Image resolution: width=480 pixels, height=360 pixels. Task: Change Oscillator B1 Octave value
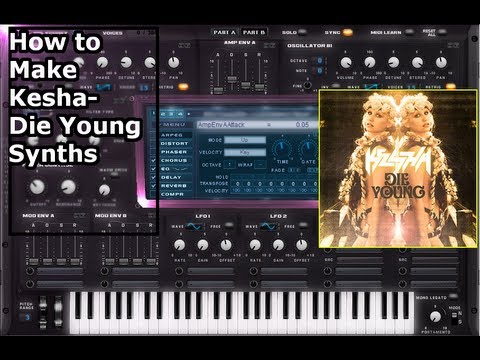[319, 61]
